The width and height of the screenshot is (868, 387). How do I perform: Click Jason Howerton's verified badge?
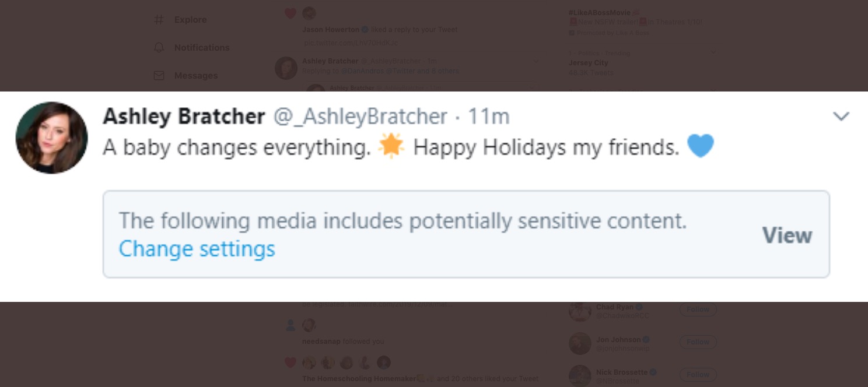(366, 30)
